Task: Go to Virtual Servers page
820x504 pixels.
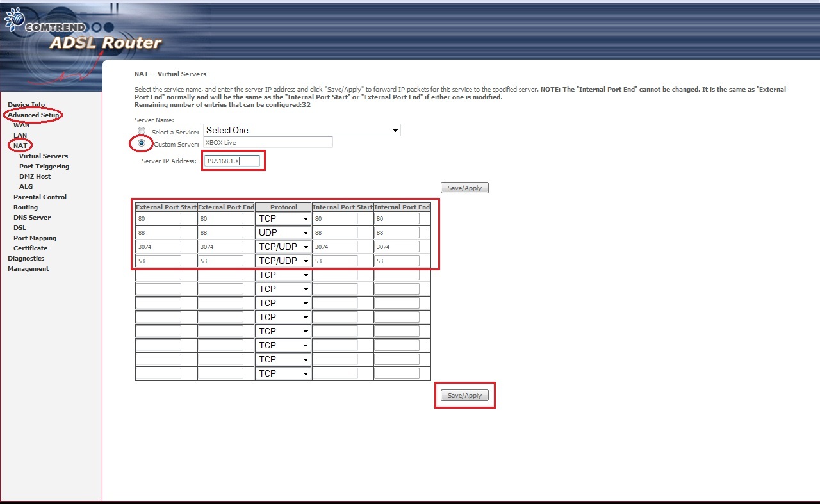Action: (x=44, y=156)
